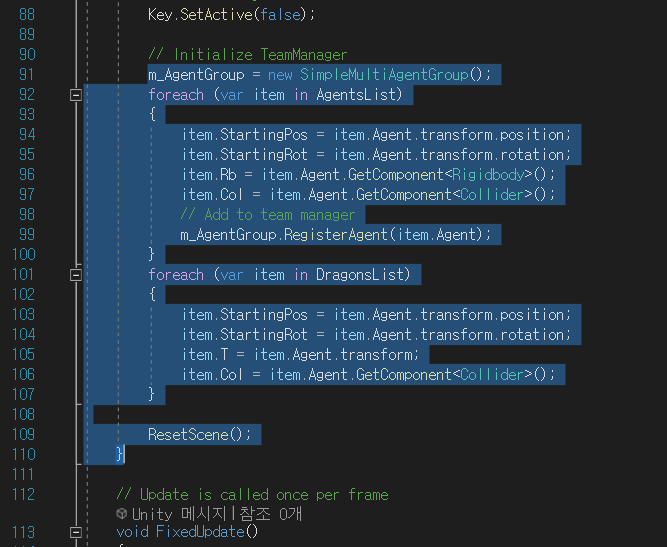Click 'item.Rb' on line 96

pos(209,175)
